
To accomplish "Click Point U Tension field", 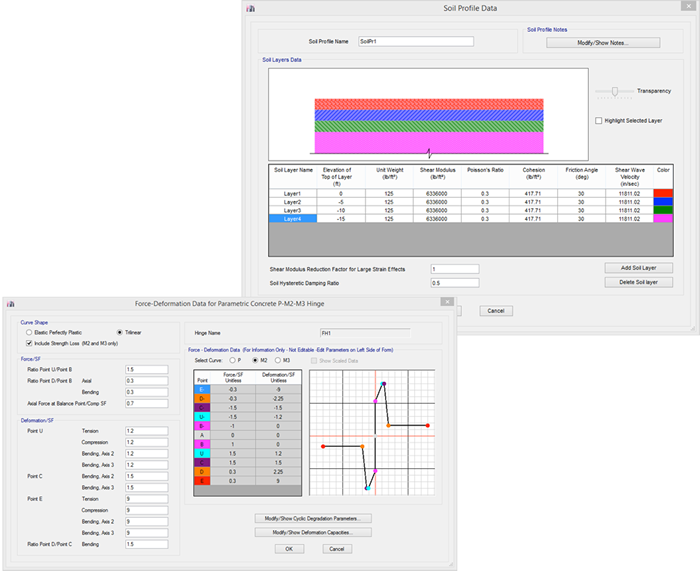I will (147, 431).
